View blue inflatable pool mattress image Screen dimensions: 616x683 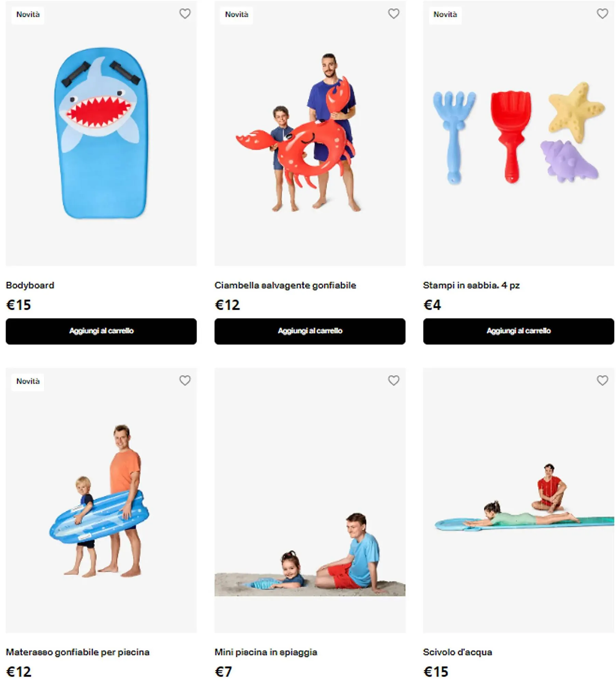tap(101, 500)
